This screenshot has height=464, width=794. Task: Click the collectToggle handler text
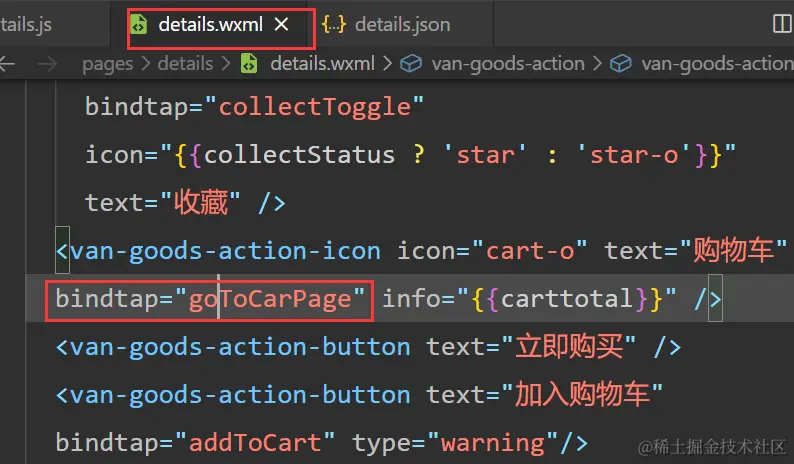coord(315,107)
